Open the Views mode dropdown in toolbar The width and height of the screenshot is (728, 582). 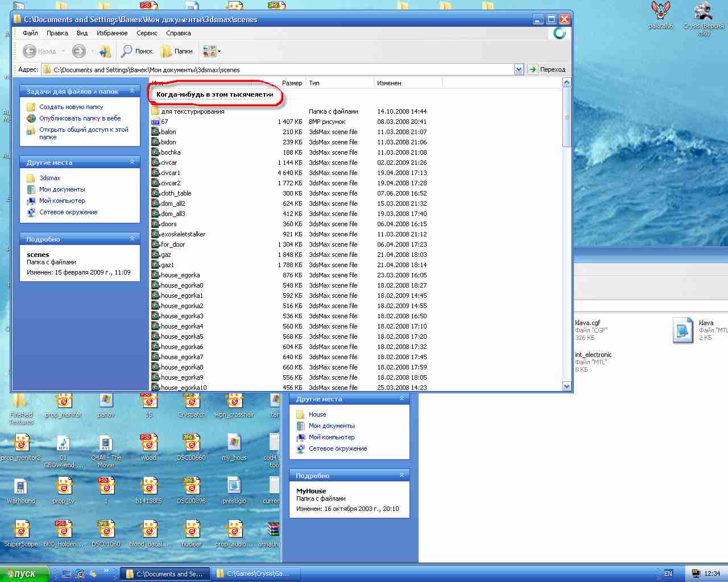click(212, 51)
